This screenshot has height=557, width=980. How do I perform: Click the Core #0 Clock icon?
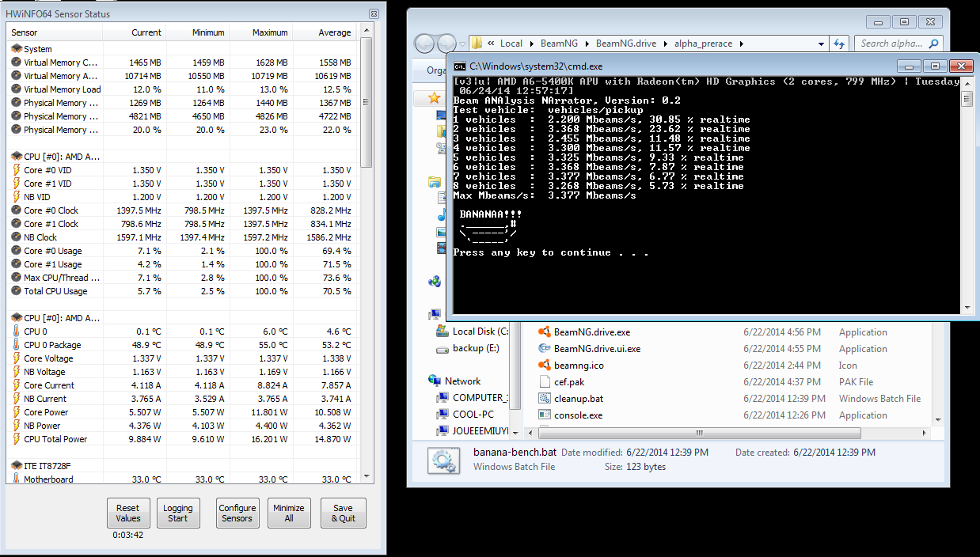17,210
